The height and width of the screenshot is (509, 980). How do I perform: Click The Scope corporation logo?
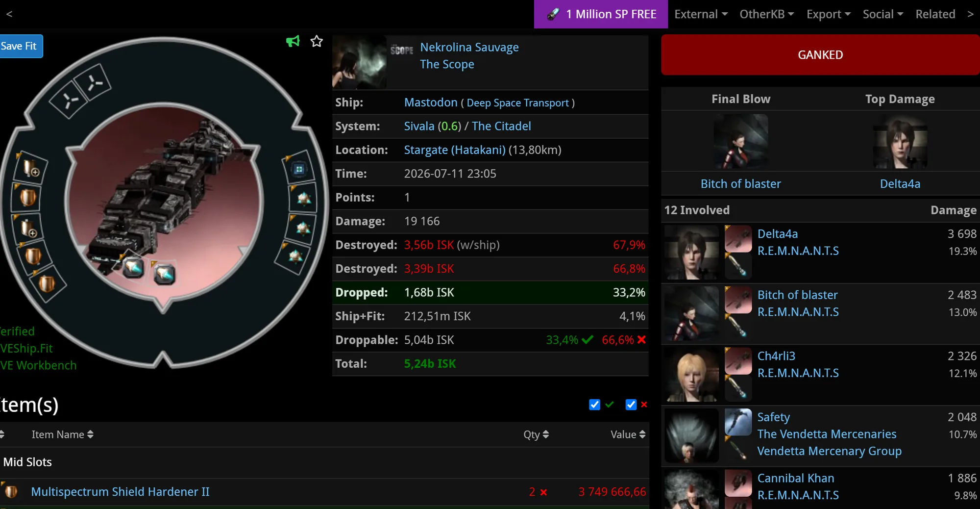(402, 50)
